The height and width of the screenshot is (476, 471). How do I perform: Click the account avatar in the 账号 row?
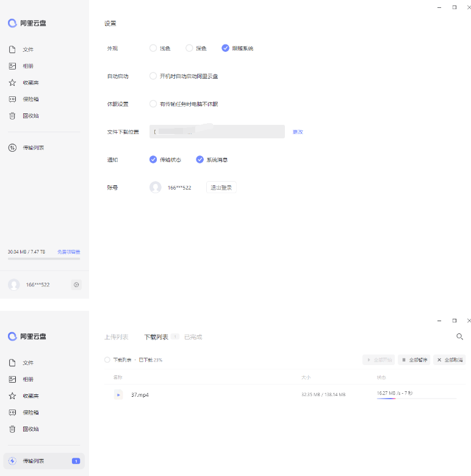pyautogui.click(x=156, y=187)
